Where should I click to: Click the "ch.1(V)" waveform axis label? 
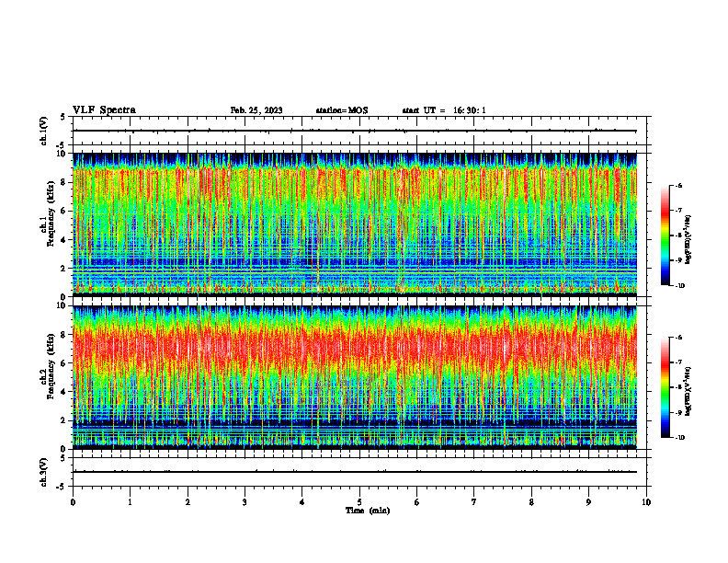pyautogui.click(x=44, y=131)
